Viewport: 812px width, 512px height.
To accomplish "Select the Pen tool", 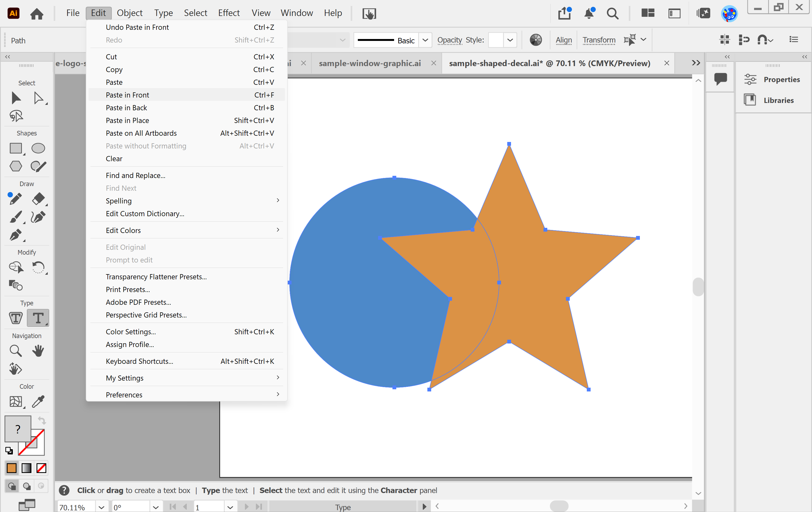I will [16, 235].
